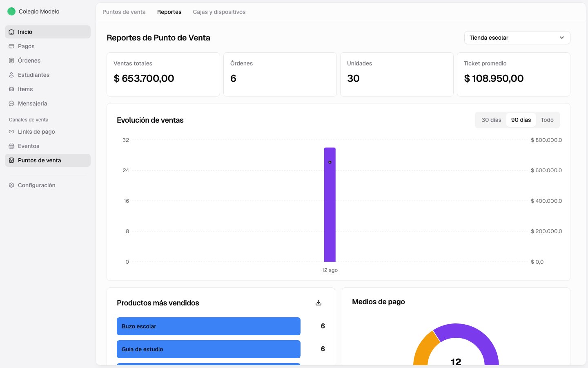This screenshot has height=368, width=588.
Task: Click the Ticket promedio value $ 108.950,00
Action: click(494, 78)
